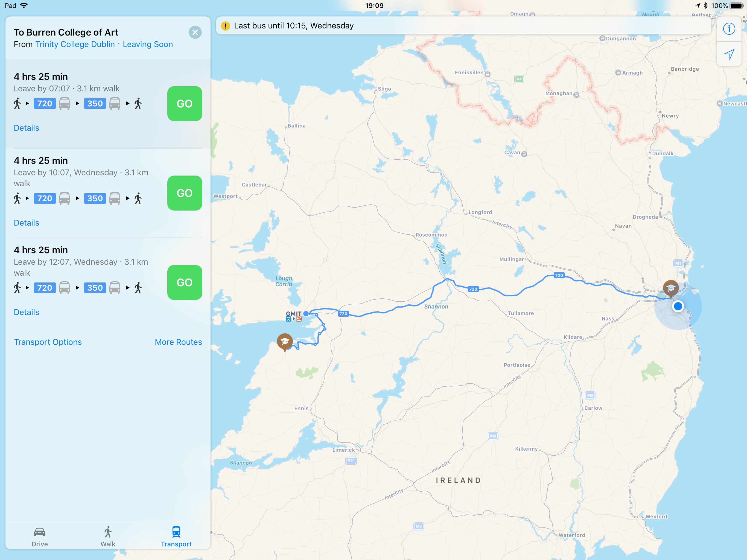The height and width of the screenshot is (560, 747).
Task: Tap the Burren College of Art pin
Action: [285, 341]
